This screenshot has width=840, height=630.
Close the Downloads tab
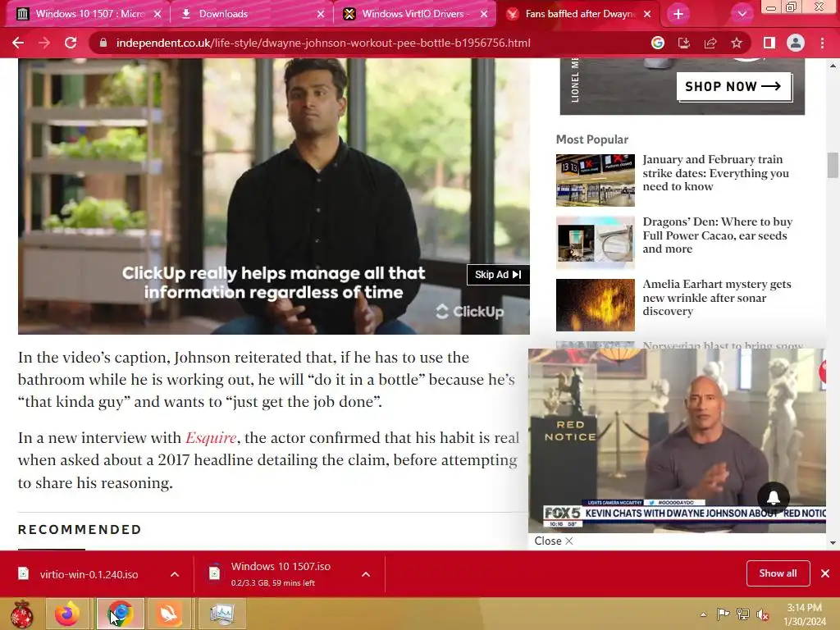321,14
